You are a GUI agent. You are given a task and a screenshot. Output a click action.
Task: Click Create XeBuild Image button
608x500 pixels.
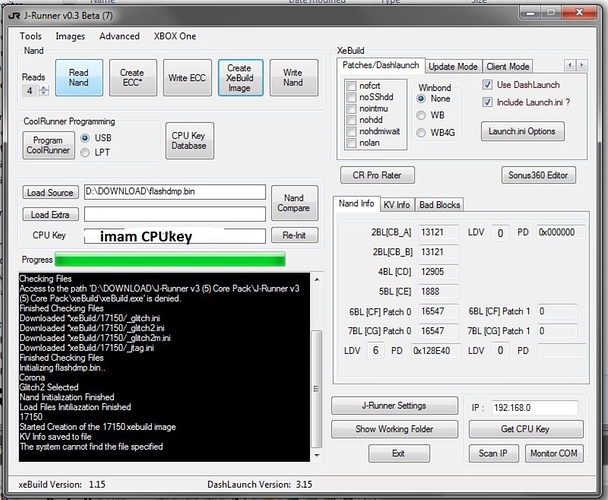tap(240, 78)
